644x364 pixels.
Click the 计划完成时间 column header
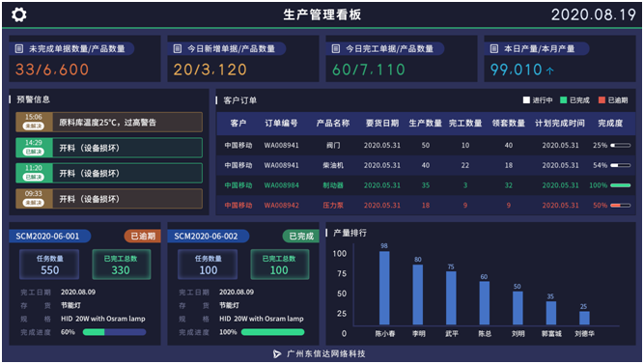click(x=560, y=124)
